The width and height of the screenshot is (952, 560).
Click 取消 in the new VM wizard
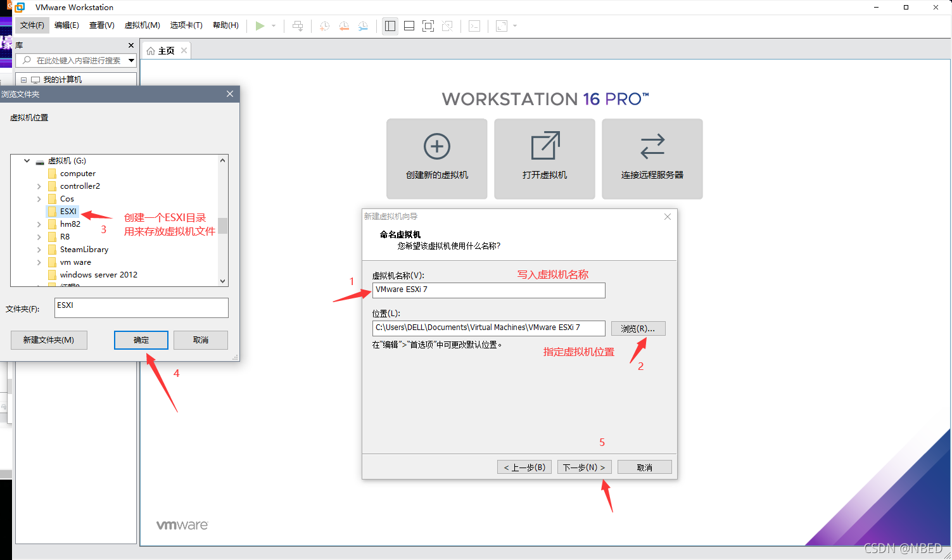pos(645,468)
